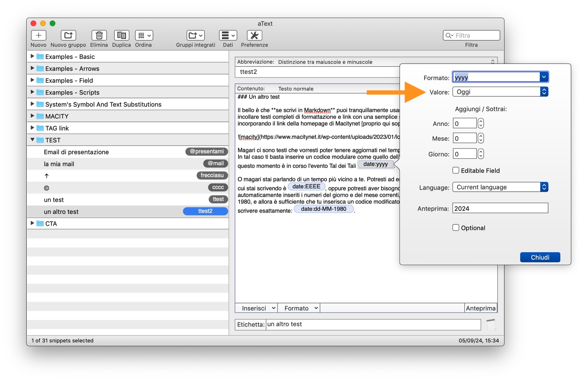This screenshot has height=381, width=588.
Task: Click the Anno stepper control
Action: pos(480,123)
